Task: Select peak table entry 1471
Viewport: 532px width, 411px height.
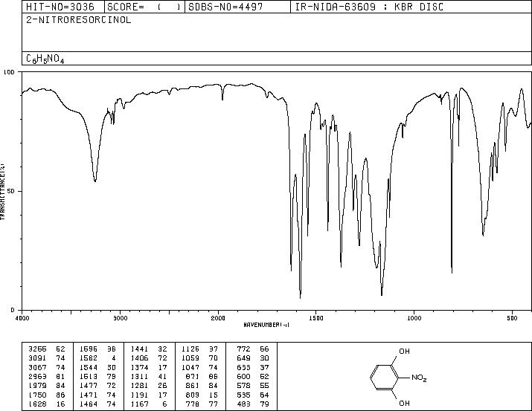Action: (89, 395)
